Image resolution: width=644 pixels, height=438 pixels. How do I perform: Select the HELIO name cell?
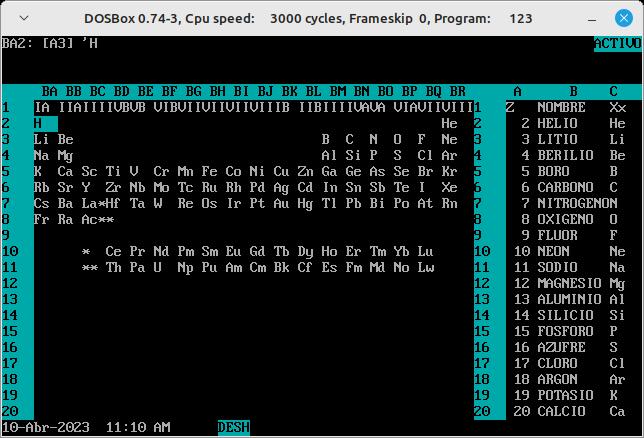coord(557,123)
